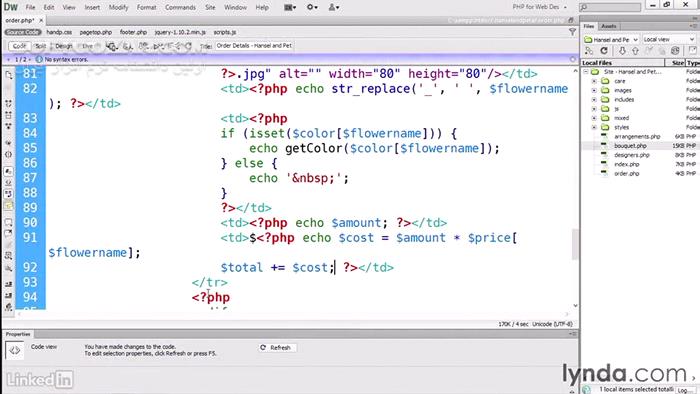Toggle Word Wrap in coding toolbar
The width and height of the screenshot is (700, 394).
(8, 194)
